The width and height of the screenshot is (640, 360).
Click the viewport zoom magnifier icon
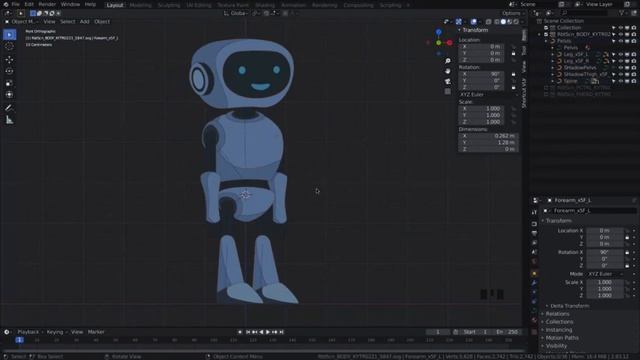pos(448,61)
